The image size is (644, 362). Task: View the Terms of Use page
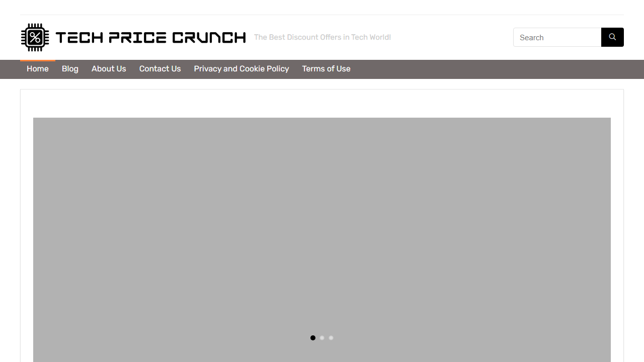point(326,69)
